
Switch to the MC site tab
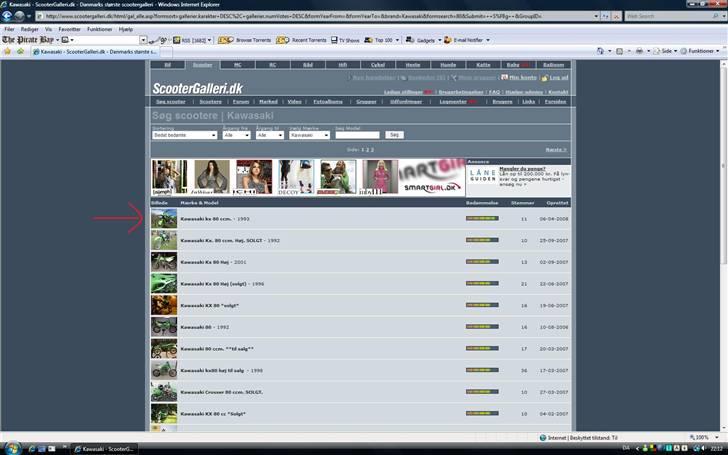[238, 64]
